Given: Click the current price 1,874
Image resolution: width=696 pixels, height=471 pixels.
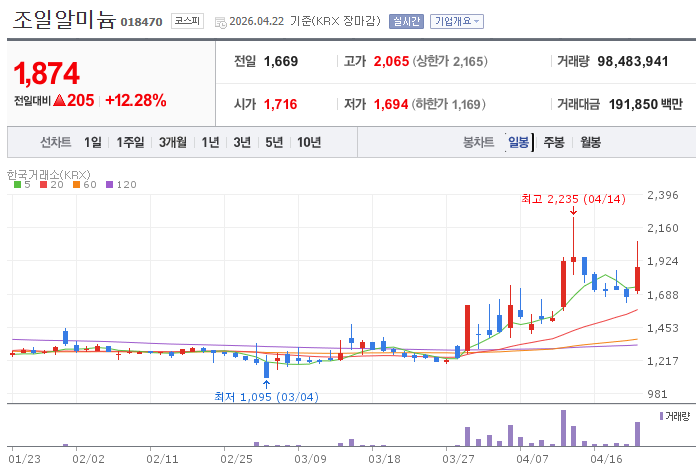Looking at the screenshot, I should pyautogui.click(x=47, y=73).
